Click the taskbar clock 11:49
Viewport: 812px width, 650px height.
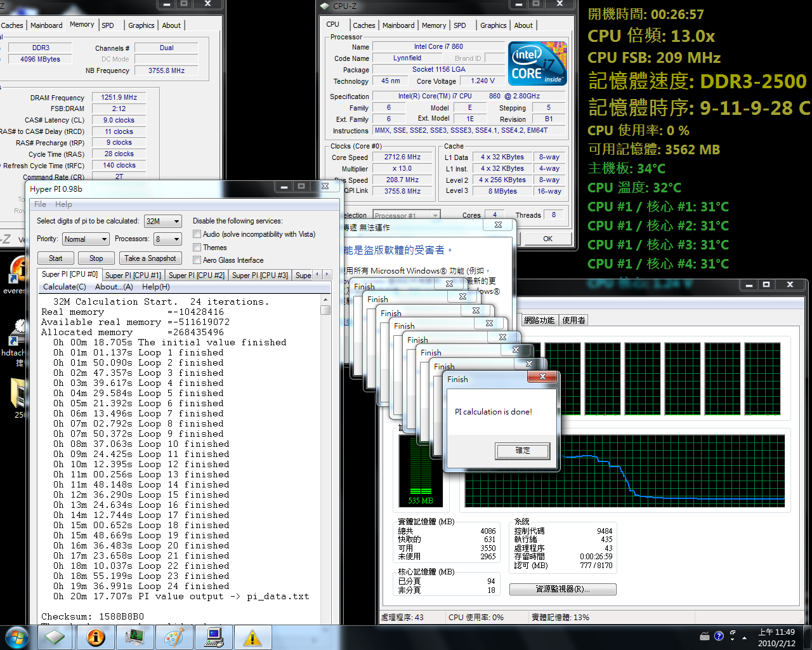(x=776, y=637)
